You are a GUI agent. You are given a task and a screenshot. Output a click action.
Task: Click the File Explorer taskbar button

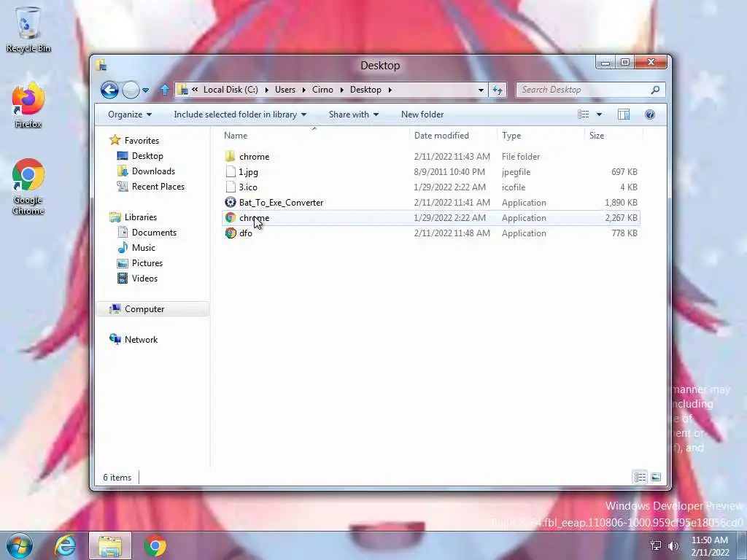point(110,545)
